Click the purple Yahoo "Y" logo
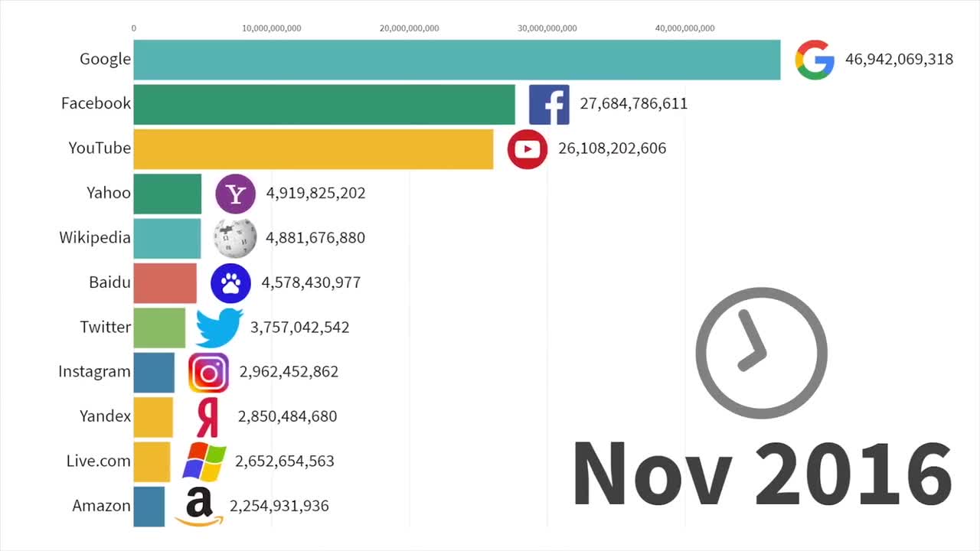Viewport: 980px width, 551px height. (x=236, y=194)
